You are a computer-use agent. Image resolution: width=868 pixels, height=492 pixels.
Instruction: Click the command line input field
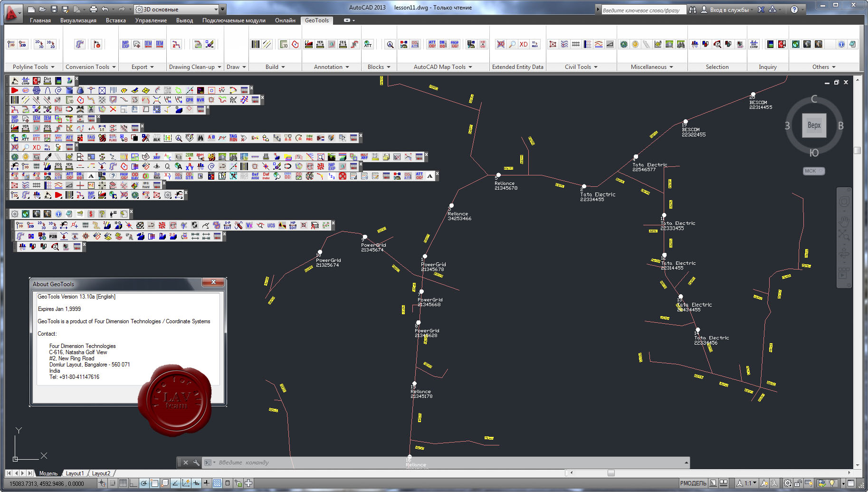coord(447,463)
